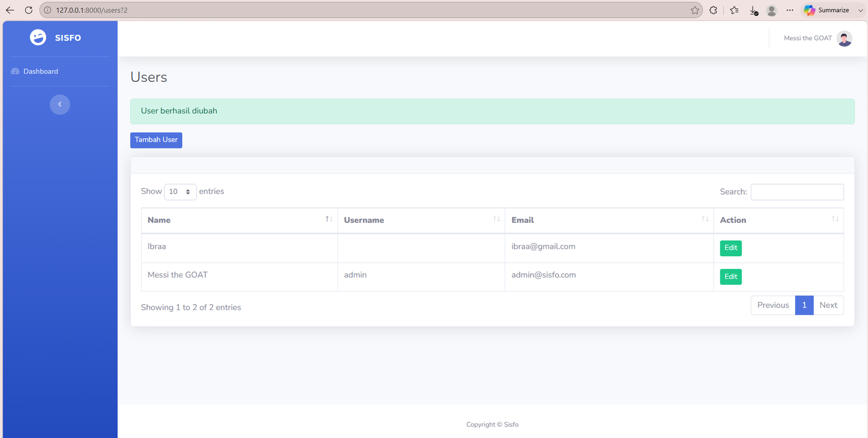868x438 pixels.
Task: Click the sort arrows icon in Username column
Action: coord(496,219)
